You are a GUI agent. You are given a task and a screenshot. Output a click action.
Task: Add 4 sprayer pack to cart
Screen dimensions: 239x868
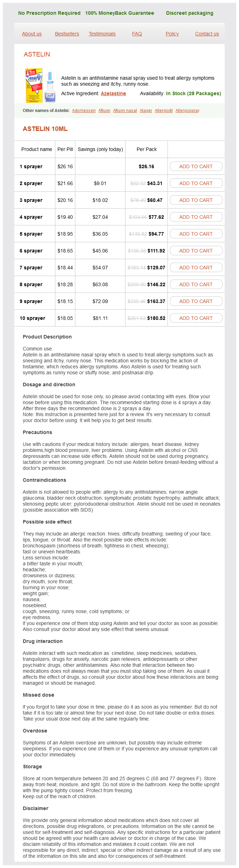pyautogui.click(x=196, y=217)
